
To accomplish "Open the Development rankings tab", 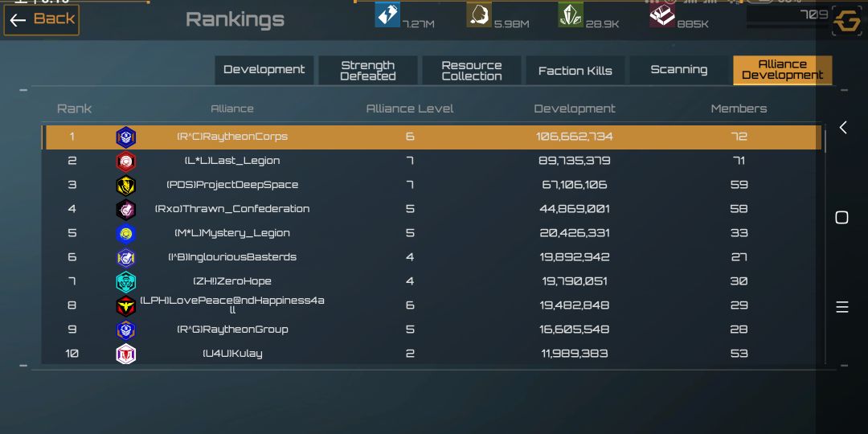I will point(264,70).
